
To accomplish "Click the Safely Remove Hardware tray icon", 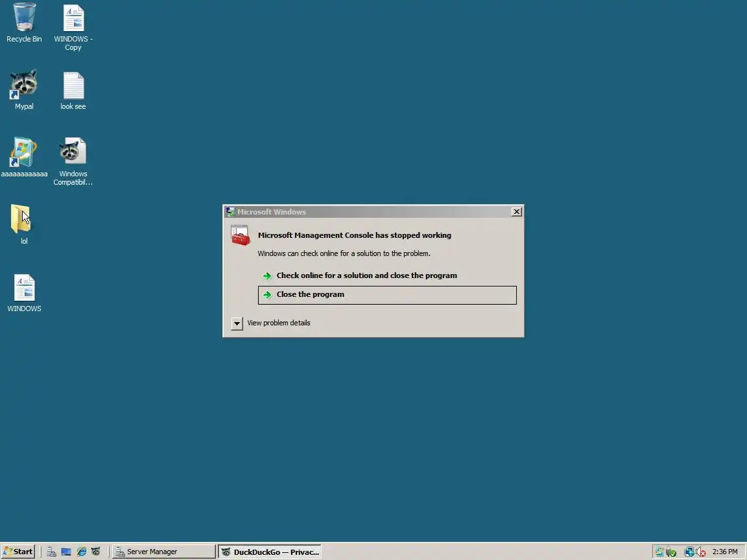I will point(670,552).
